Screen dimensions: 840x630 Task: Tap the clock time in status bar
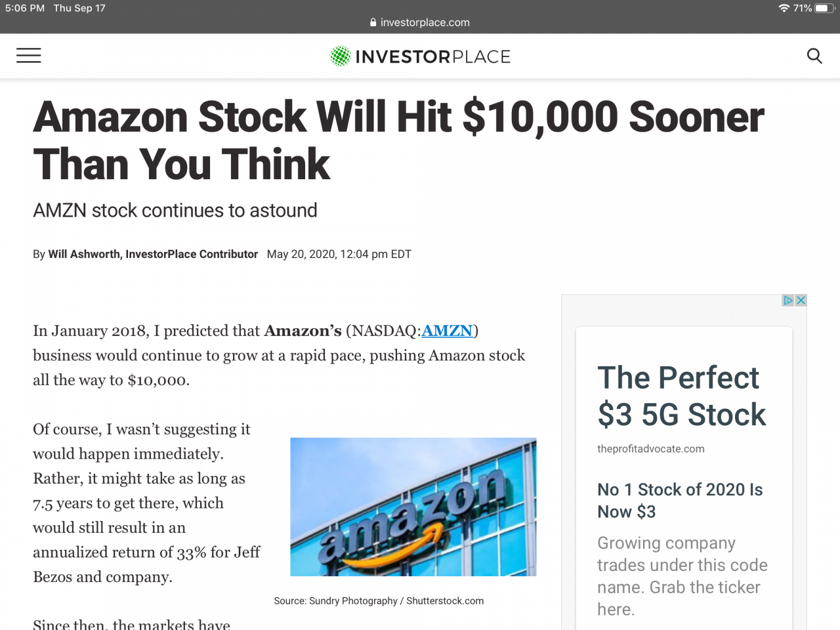pos(25,8)
